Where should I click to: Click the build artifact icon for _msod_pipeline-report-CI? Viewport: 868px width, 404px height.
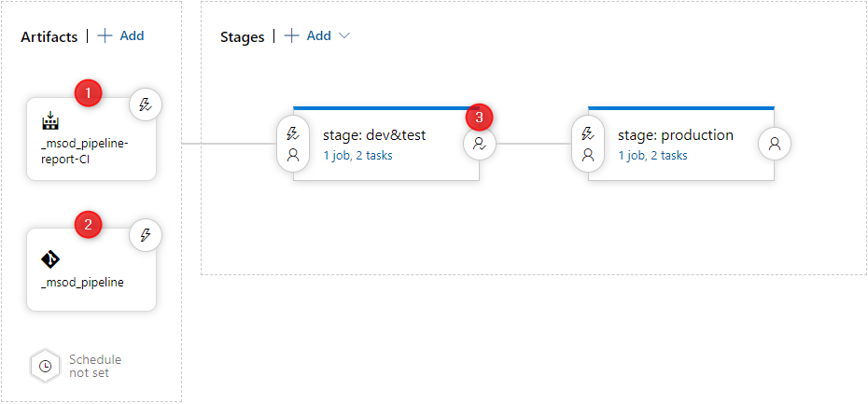[x=49, y=120]
